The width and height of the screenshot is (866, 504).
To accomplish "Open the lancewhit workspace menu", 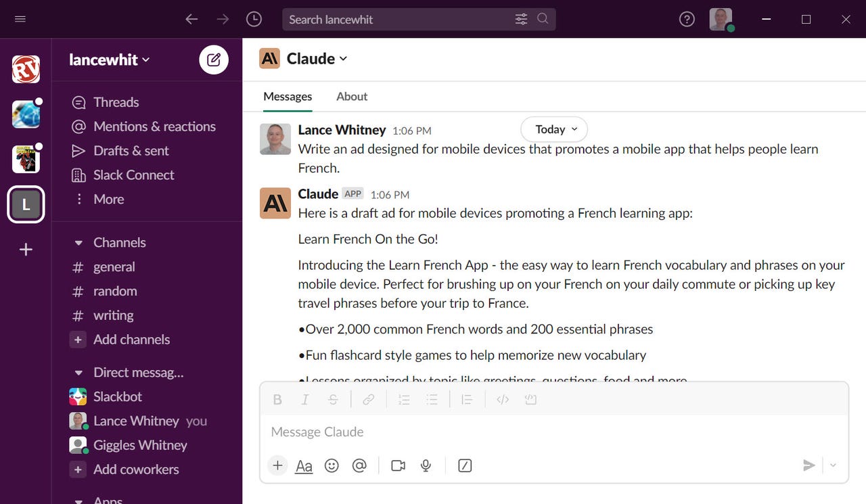I will pyautogui.click(x=110, y=60).
